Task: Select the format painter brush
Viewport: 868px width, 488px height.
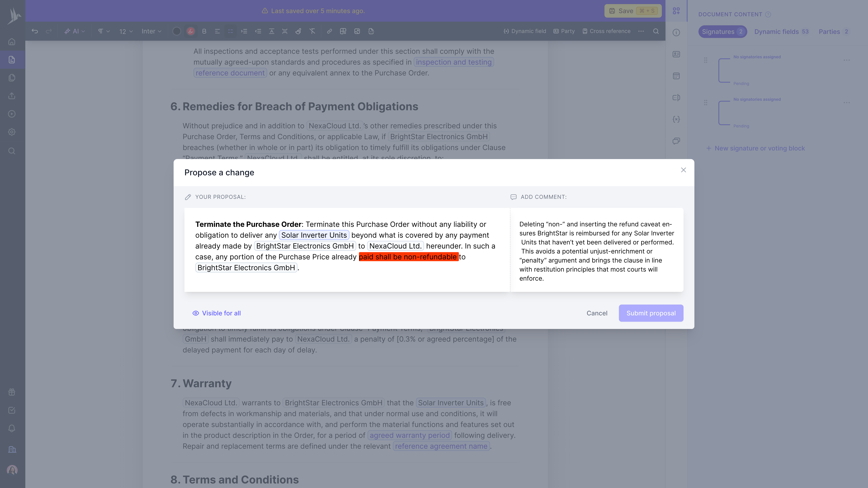Action: pyautogui.click(x=298, y=31)
